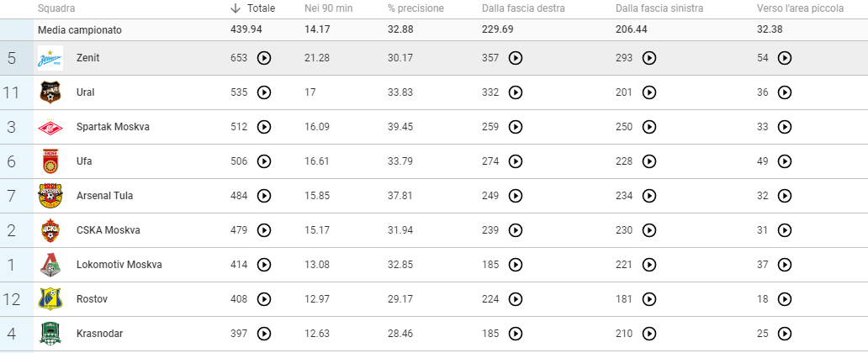
Task: Click the Krasnodar club crest
Action: coord(50,334)
